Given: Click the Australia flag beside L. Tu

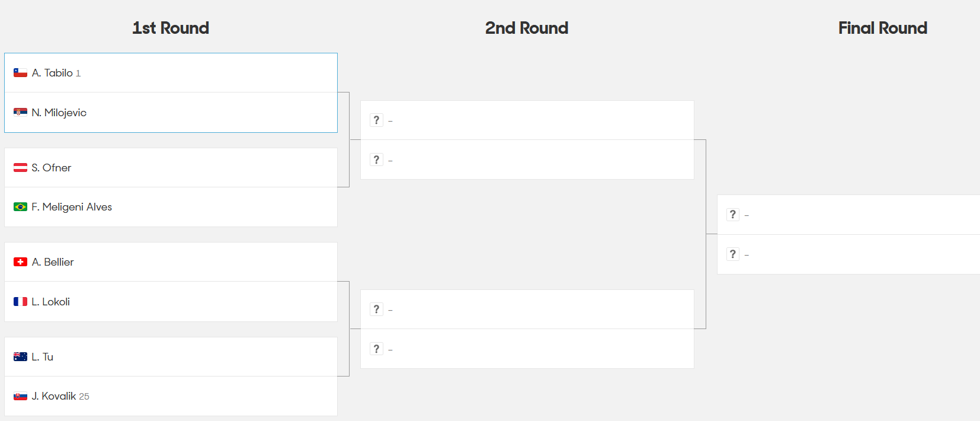Looking at the screenshot, I should click(20, 357).
